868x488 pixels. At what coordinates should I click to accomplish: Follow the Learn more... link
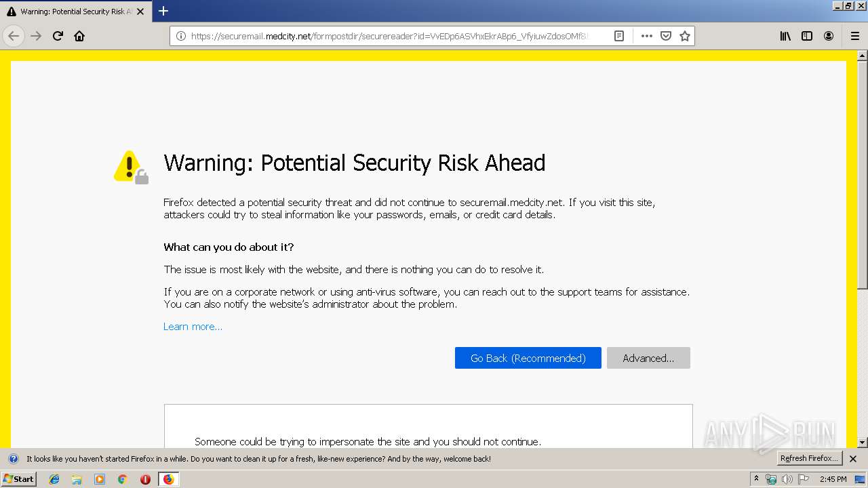click(193, 327)
